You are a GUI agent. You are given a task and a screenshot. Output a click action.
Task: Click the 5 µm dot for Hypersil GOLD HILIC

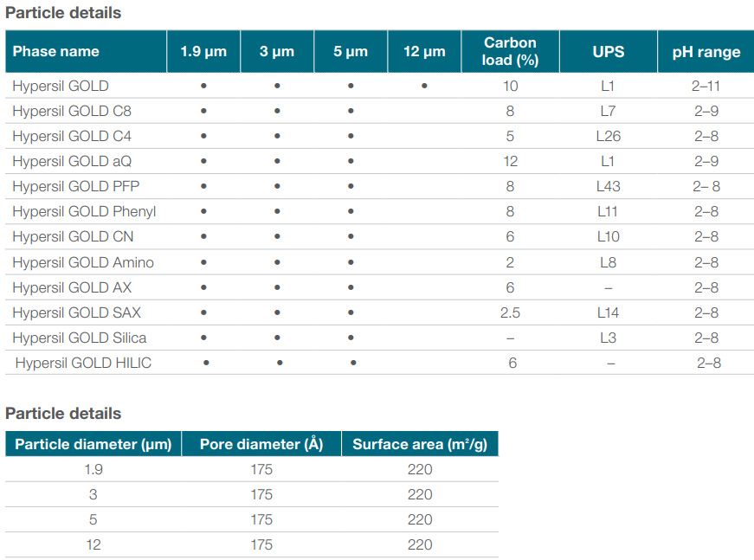[353, 363]
